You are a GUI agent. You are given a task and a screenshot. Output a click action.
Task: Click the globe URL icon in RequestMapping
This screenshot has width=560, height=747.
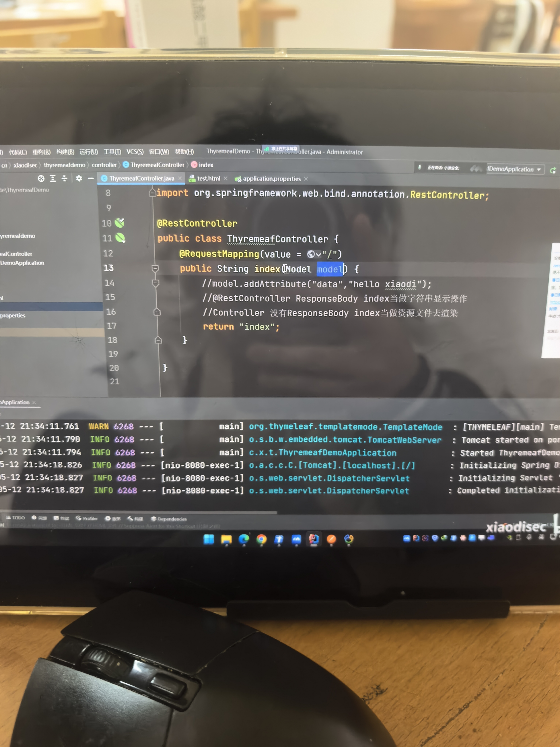coord(311,254)
